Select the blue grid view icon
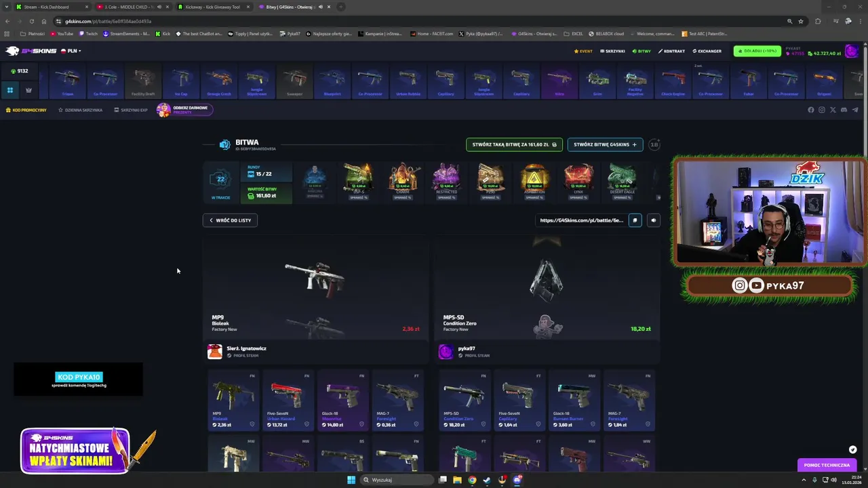 coord(10,89)
